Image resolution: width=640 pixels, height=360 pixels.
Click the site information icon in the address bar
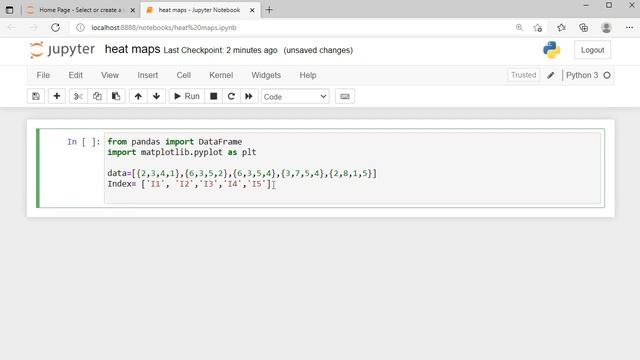[80, 28]
